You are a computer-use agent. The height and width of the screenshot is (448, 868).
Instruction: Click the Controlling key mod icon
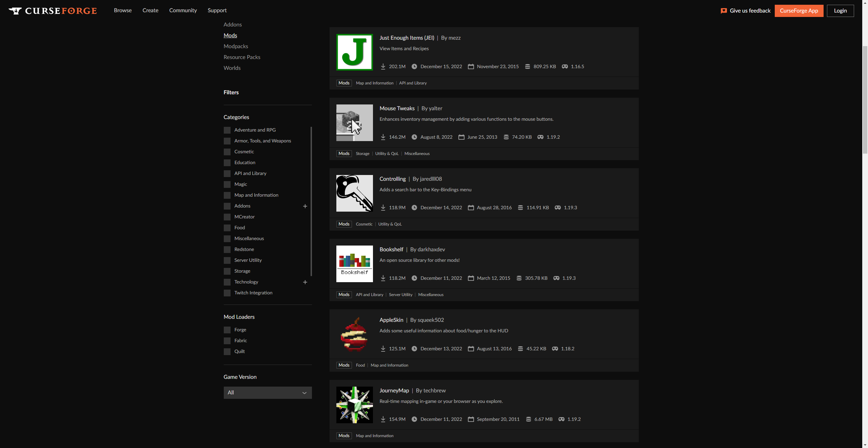point(354,193)
